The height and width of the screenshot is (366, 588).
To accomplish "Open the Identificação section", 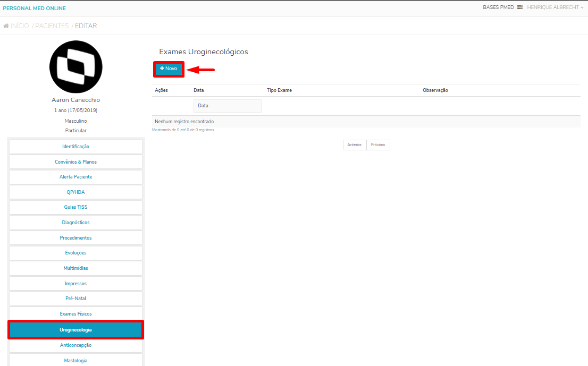I will pos(75,147).
